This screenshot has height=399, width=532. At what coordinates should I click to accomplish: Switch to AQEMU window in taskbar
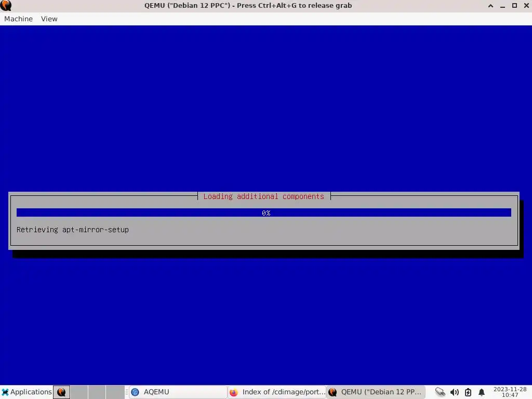[178, 392]
